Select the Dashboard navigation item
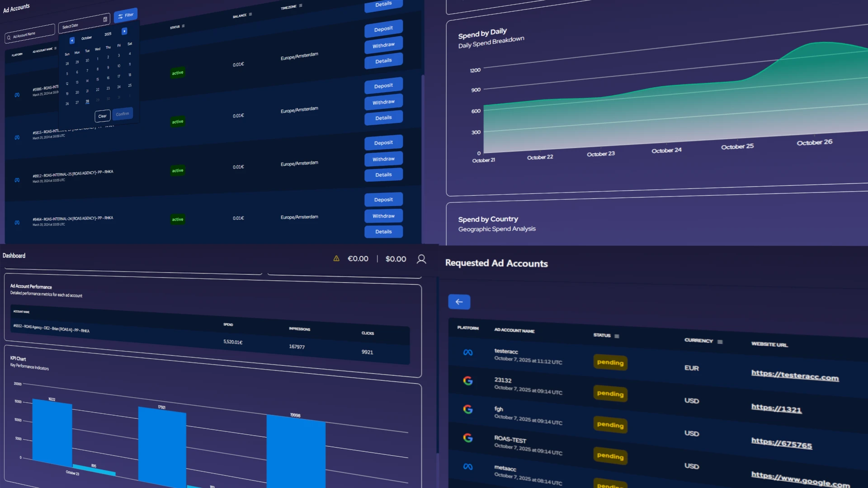The height and width of the screenshot is (488, 868). click(14, 255)
